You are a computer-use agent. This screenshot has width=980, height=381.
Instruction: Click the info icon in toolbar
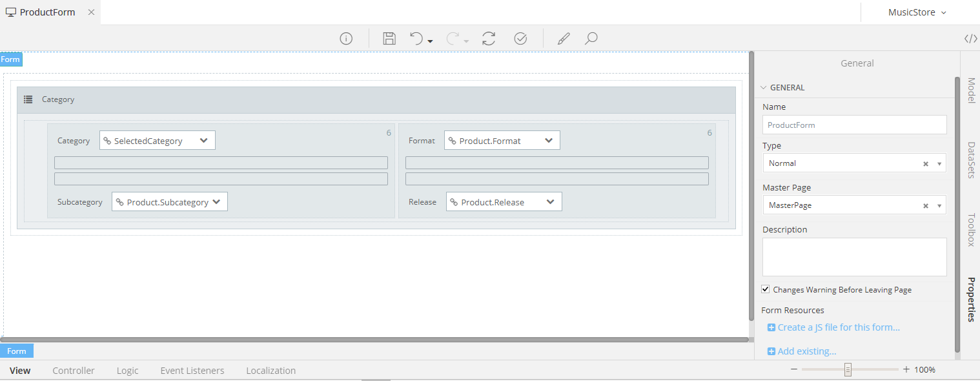[x=346, y=39]
